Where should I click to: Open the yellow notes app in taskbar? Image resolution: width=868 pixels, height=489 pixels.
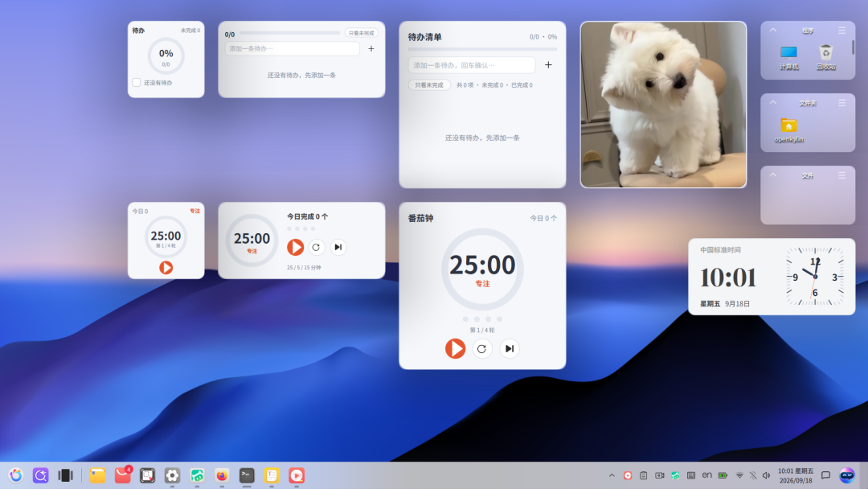272,475
